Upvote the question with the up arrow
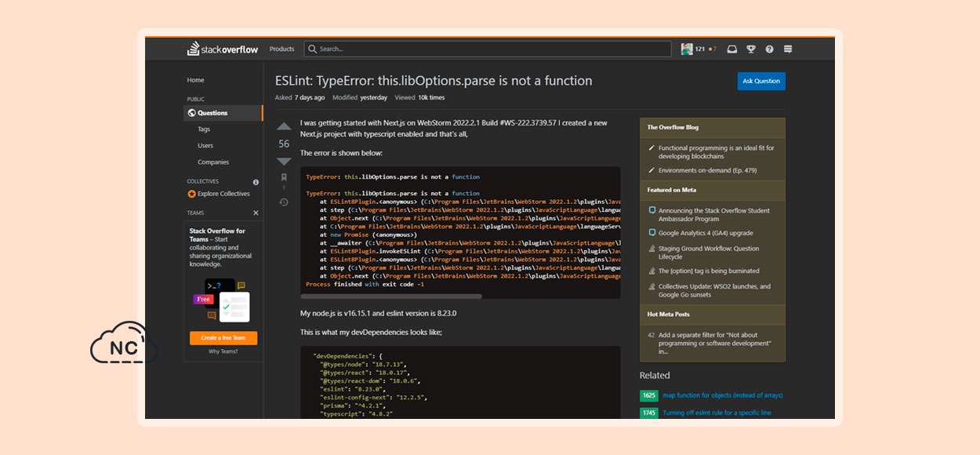980x455 pixels. click(284, 126)
